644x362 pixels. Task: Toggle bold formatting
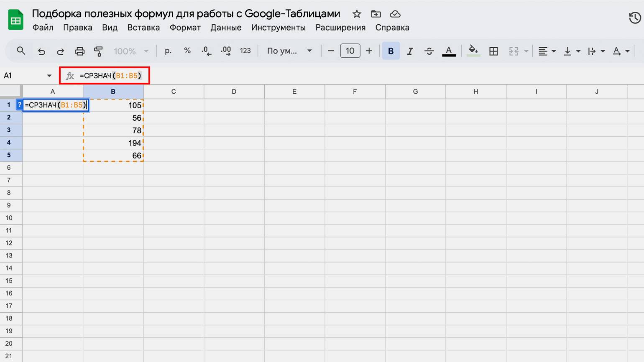[x=391, y=51]
